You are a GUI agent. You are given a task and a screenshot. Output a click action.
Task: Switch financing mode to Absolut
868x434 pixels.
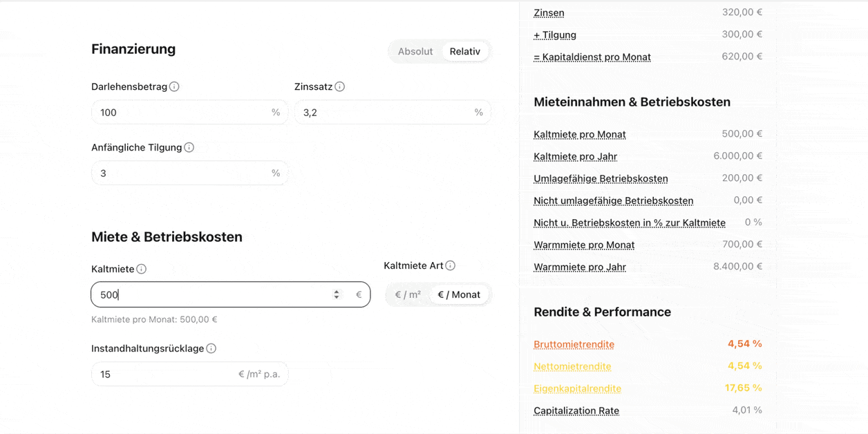pyautogui.click(x=415, y=51)
